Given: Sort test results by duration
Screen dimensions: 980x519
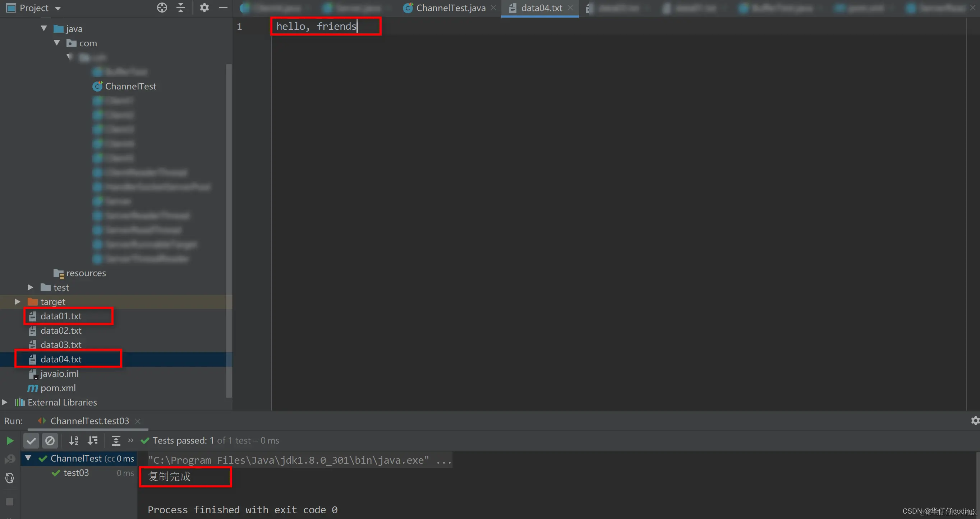Looking at the screenshot, I should (x=92, y=441).
